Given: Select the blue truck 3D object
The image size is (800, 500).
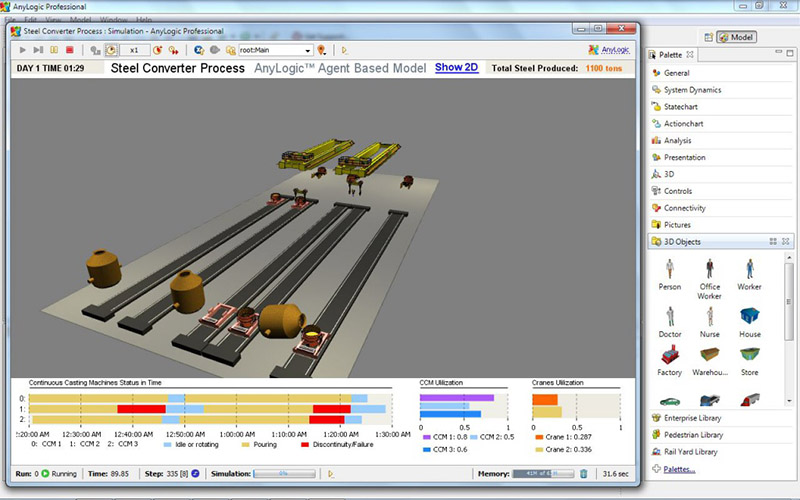Looking at the screenshot, I should click(710, 400).
